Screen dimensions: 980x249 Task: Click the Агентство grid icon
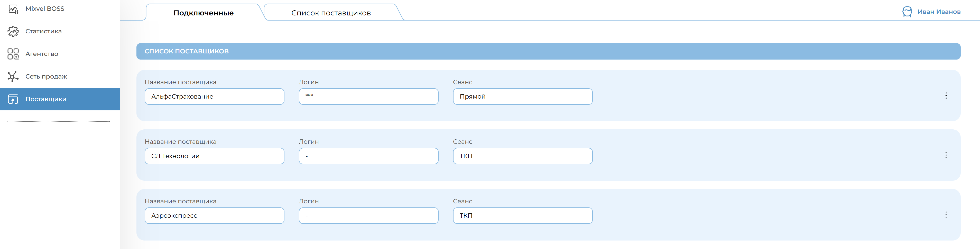click(x=13, y=54)
